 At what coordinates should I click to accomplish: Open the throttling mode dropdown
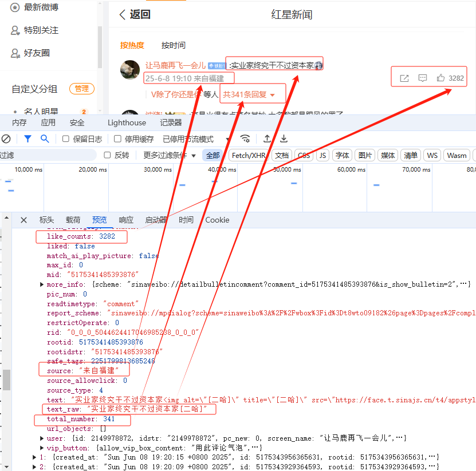pos(196,139)
